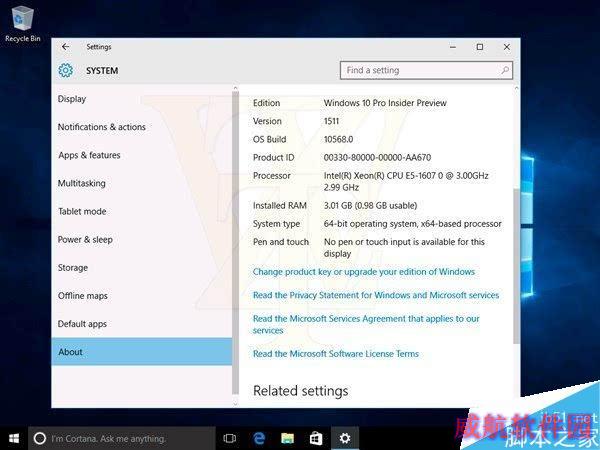The image size is (600, 450).
Task: Open the Windows Start button
Action: click(x=14, y=439)
